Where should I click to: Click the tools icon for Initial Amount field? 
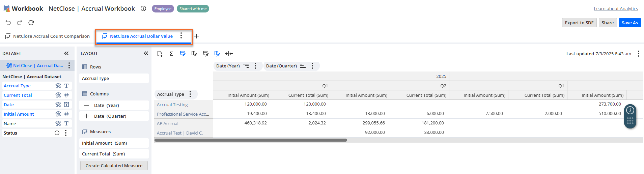pyautogui.click(x=58, y=114)
